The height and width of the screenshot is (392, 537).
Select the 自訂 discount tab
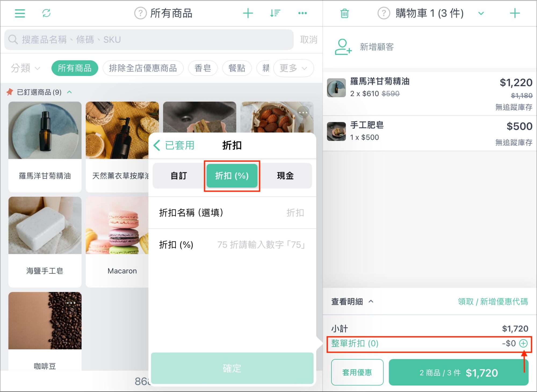[179, 176]
